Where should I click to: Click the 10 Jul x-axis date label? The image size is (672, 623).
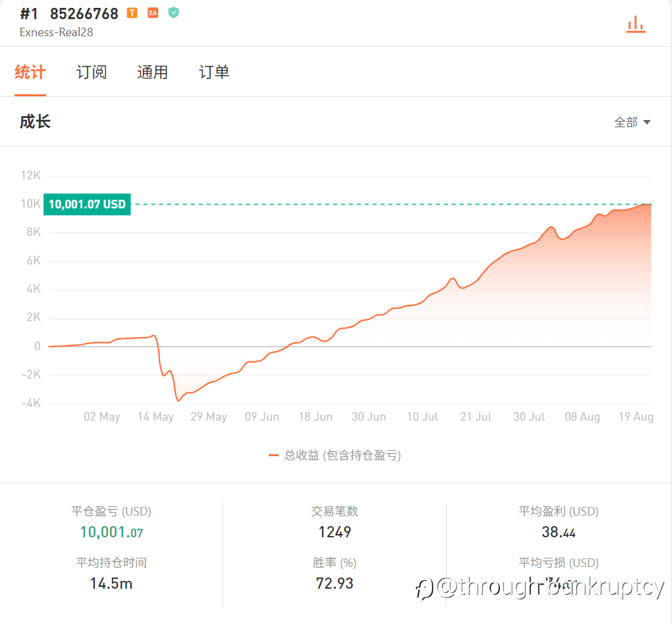[422, 417]
